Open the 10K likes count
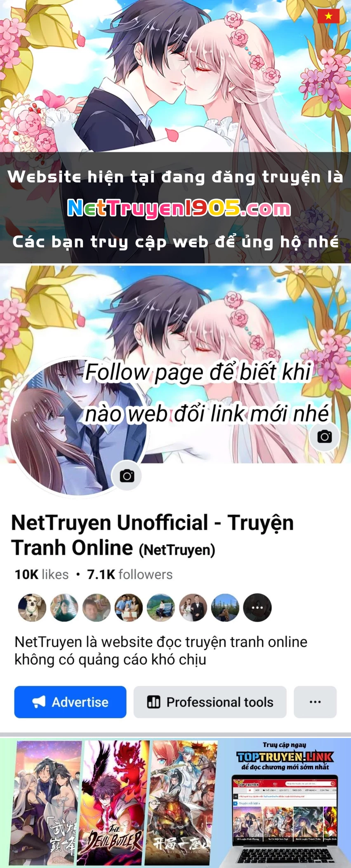Viewport: 351px width, 868px height. [42, 575]
